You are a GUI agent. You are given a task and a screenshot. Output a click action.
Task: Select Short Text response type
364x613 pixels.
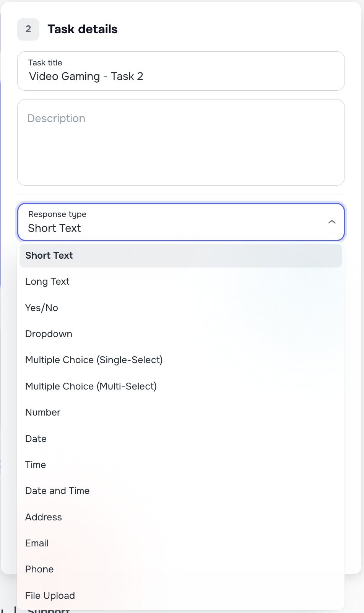(x=49, y=255)
